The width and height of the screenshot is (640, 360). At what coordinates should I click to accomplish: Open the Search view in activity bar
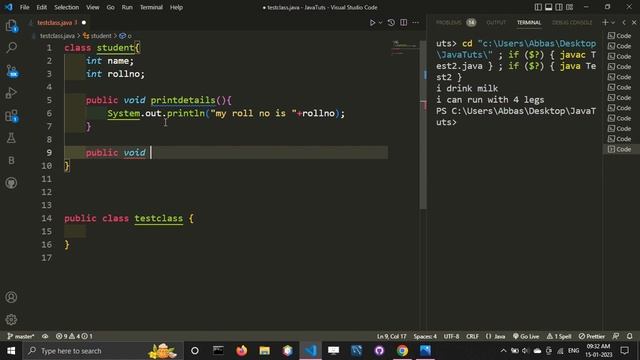11,48
